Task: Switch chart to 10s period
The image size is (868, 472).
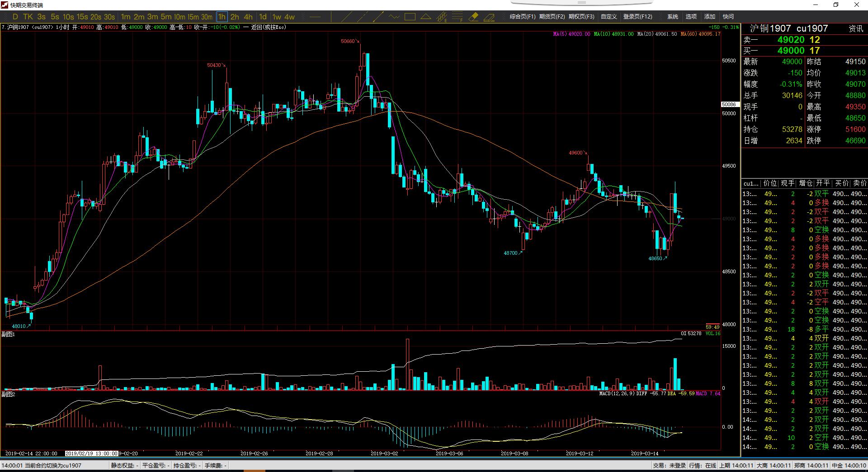Action: pyautogui.click(x=68, y=17)
